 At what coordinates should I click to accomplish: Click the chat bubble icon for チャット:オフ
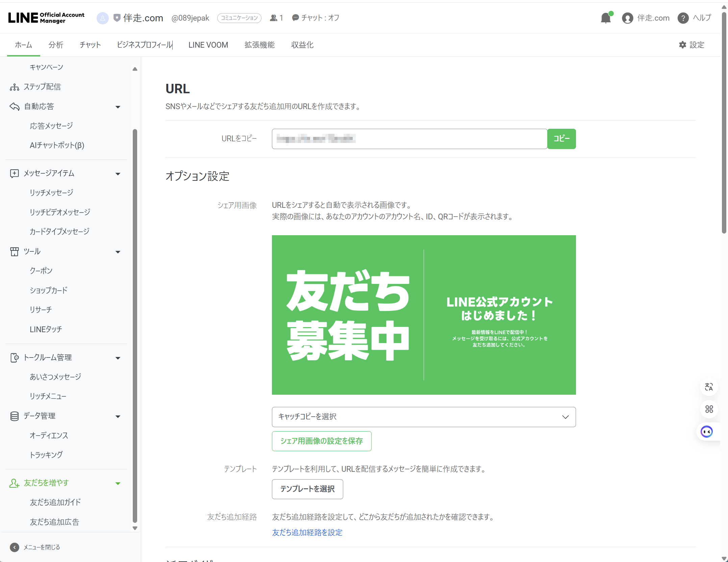[x=295, y=18]
